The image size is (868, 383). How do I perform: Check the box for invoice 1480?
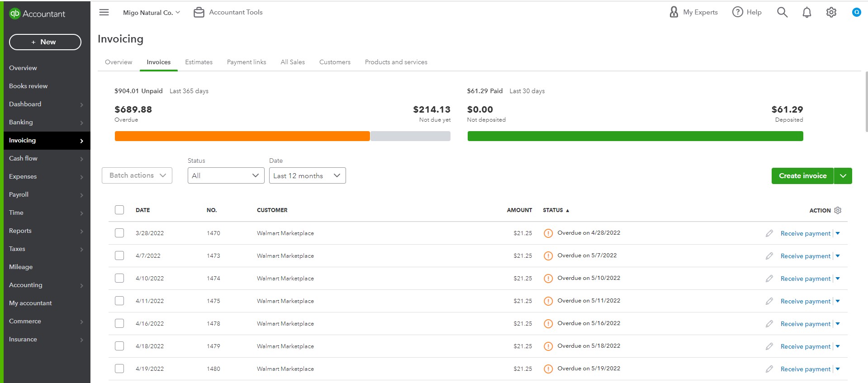[x=119, y=369]
